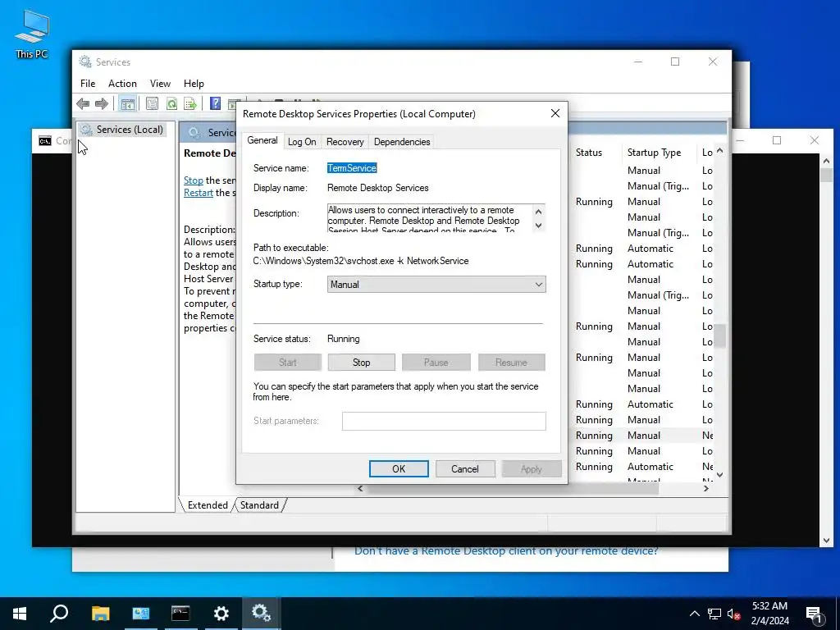The width and height of the screenshot is (840, 630).
Task: Click the disabled Resume button
Action: (512, 363)
